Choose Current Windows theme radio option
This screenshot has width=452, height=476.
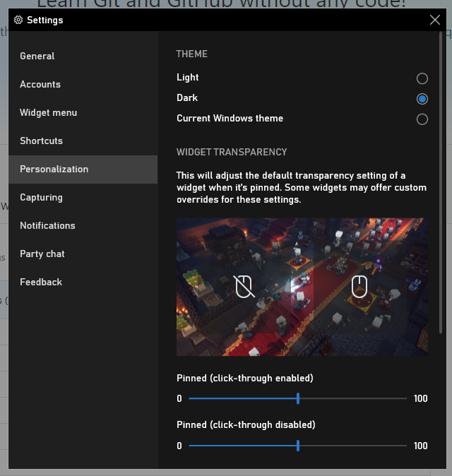point(422,119)
